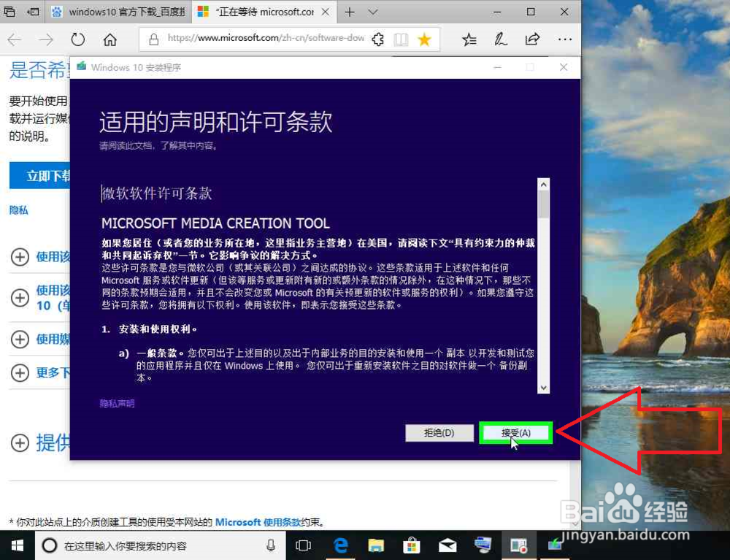Click the 微软软件许可条款 heading text
The width and height of the screenshot is (730, 560).
157,193
